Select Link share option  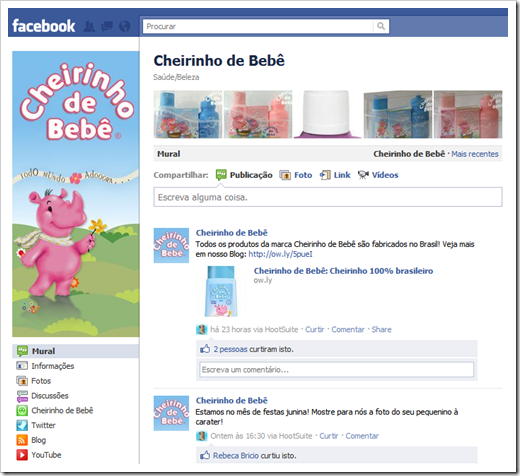pyautogui.click(x=335, y=175)
